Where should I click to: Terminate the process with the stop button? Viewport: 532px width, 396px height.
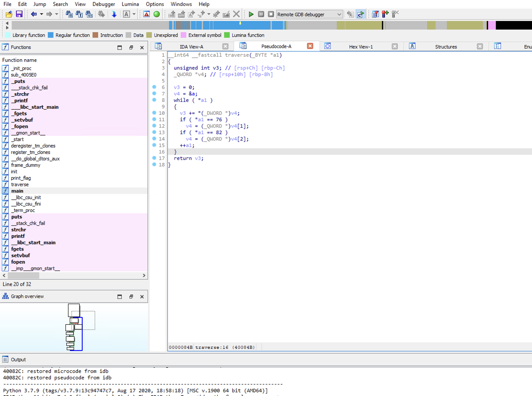[271, 14]
